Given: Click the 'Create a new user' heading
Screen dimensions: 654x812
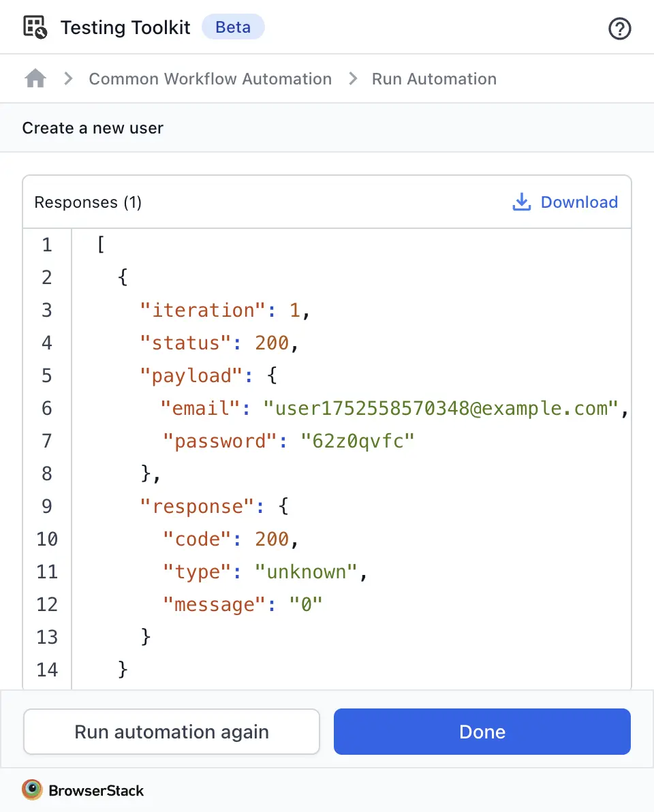Looking at the screenshot, I should pos(93,128).
